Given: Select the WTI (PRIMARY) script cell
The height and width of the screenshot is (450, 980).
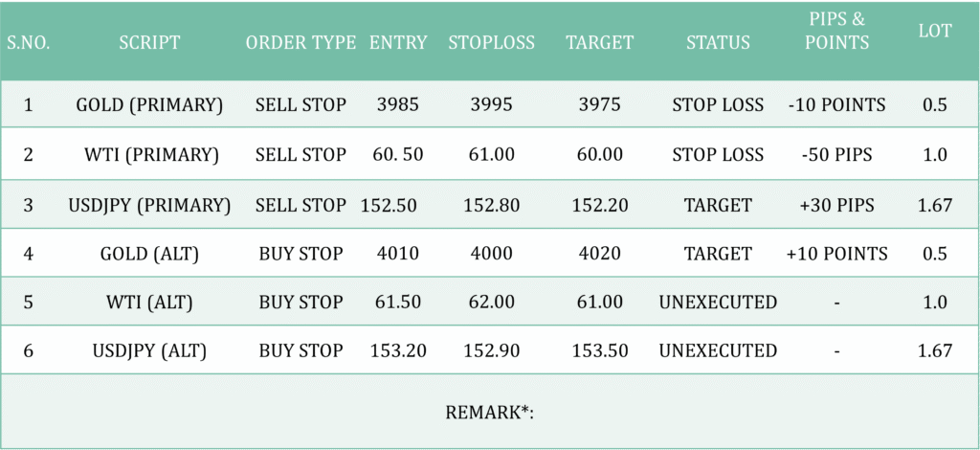Looking at the screenshot, I should (149, 154).
